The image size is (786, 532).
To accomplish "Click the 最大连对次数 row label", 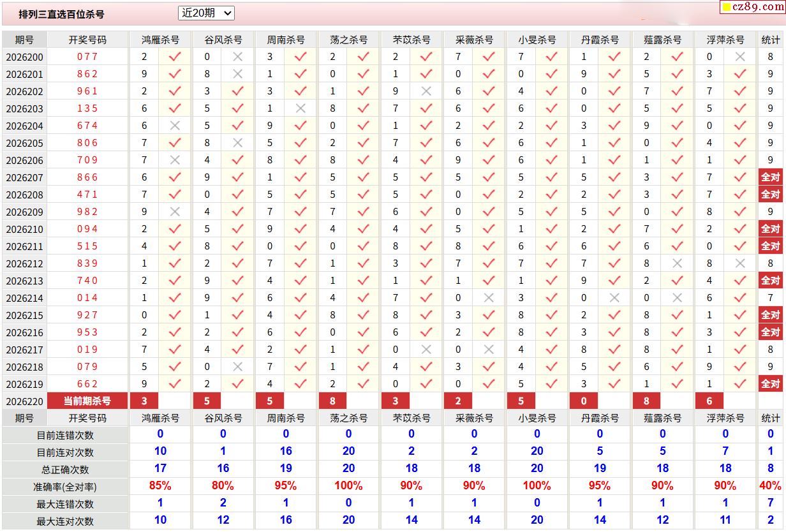I will 65,522.
